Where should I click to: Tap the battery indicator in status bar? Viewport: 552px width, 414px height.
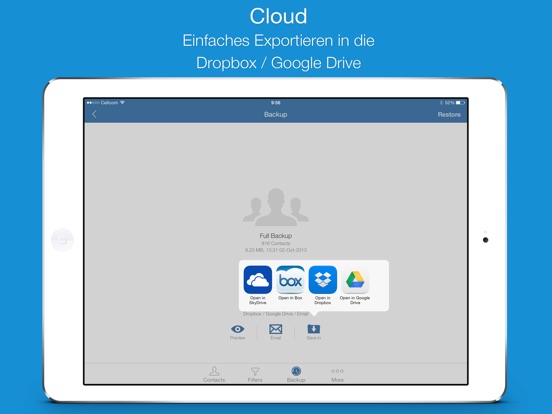(x=460, y=103)
